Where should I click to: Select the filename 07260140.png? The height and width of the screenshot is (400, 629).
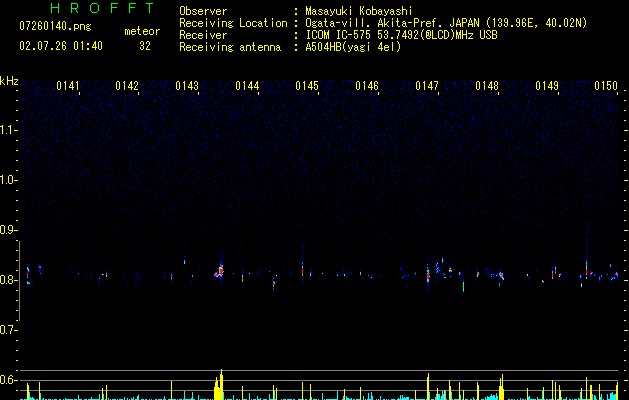coord(55,26)
